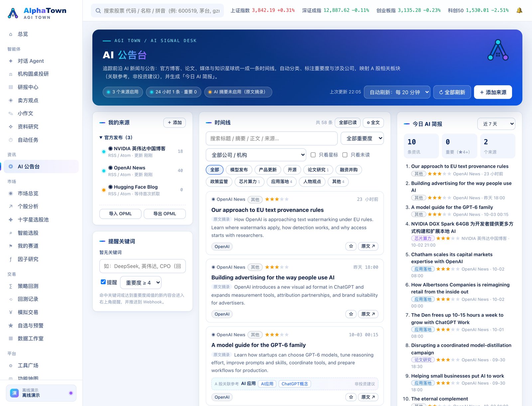Open 小作文 sidebar icon
The image size is (532, 406).
pyautogui.click(x=11, y=113)
